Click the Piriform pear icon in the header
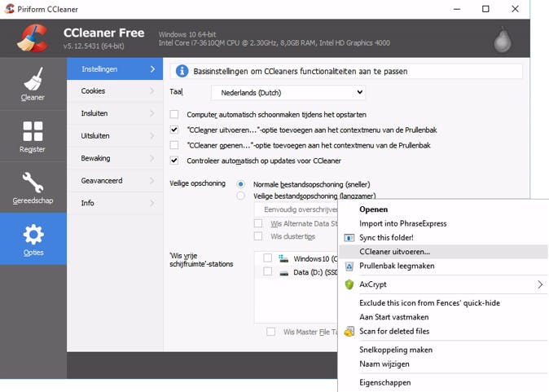 click(503, 40)
